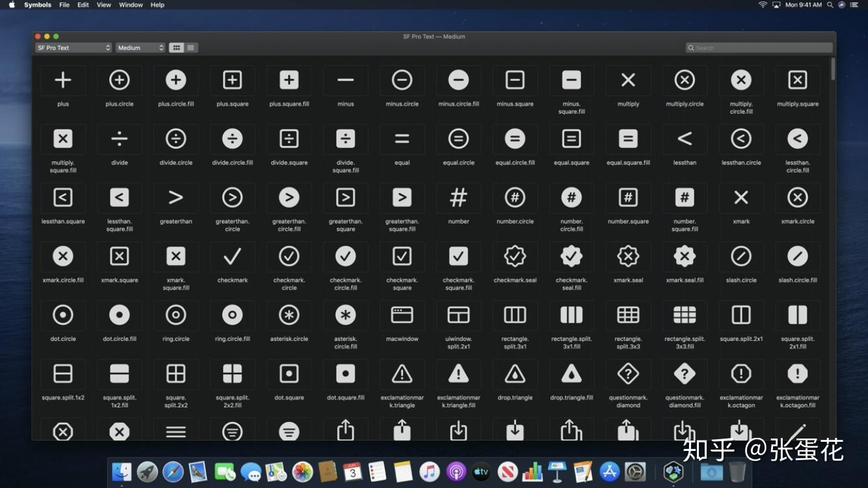
Task: Open System Preferences from the Dock
Action: [635, 472]
